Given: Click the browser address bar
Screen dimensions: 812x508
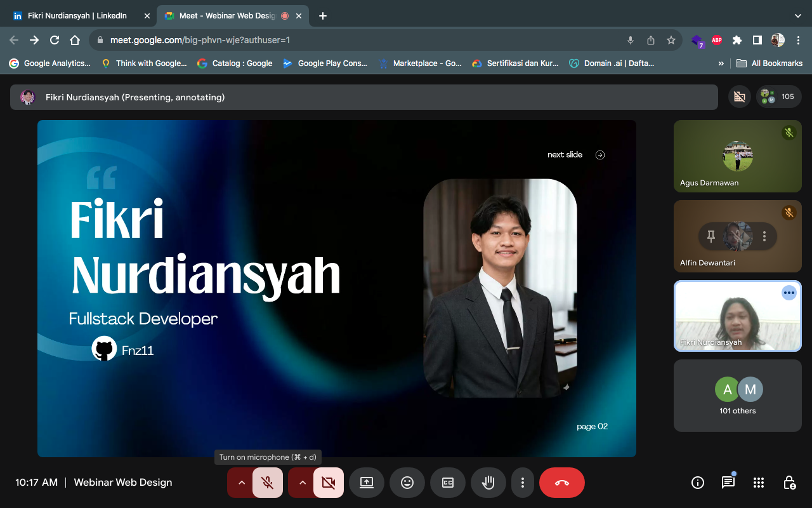Looking at the screenshot, I should pyautogui.click(x=355, y=40).
